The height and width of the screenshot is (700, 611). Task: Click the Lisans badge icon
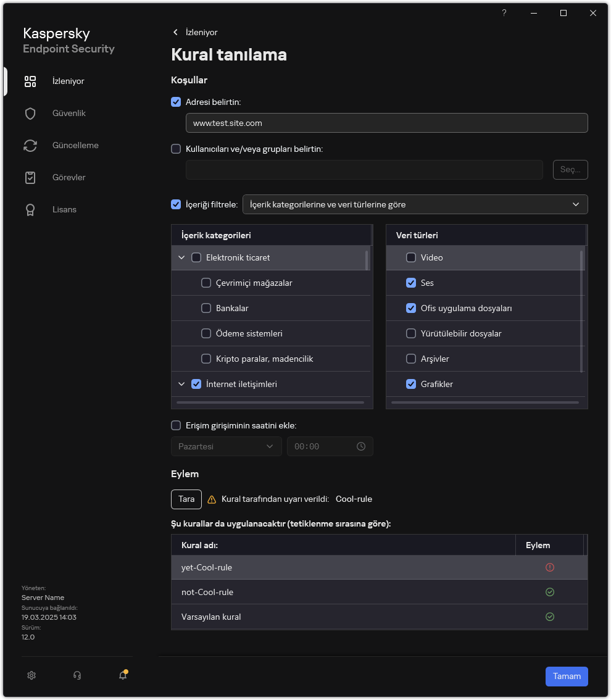(30, 210)
